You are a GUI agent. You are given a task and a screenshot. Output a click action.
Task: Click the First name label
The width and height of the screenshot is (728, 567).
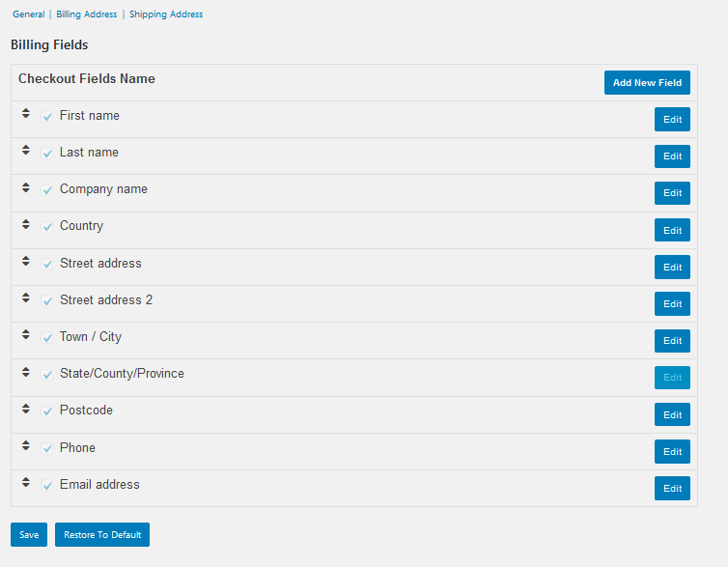click(90, 115)
